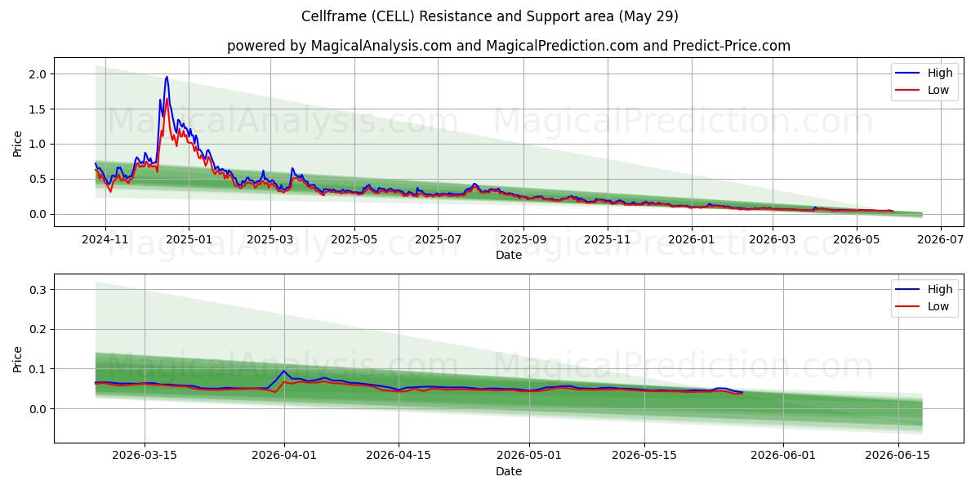Click the 'Date' axis title under the bottom chart
The width and height of the screenshot is (980, 490).
(508, 472)
